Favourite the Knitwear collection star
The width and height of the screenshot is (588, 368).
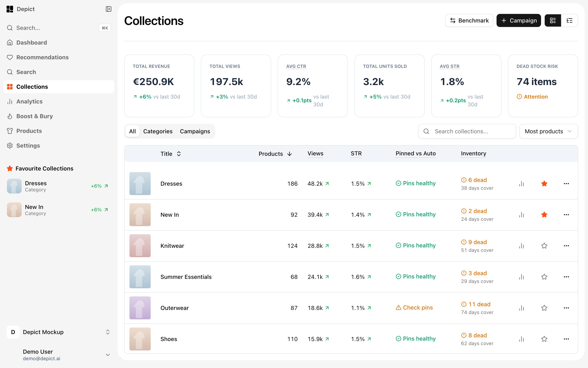[544, 246]
